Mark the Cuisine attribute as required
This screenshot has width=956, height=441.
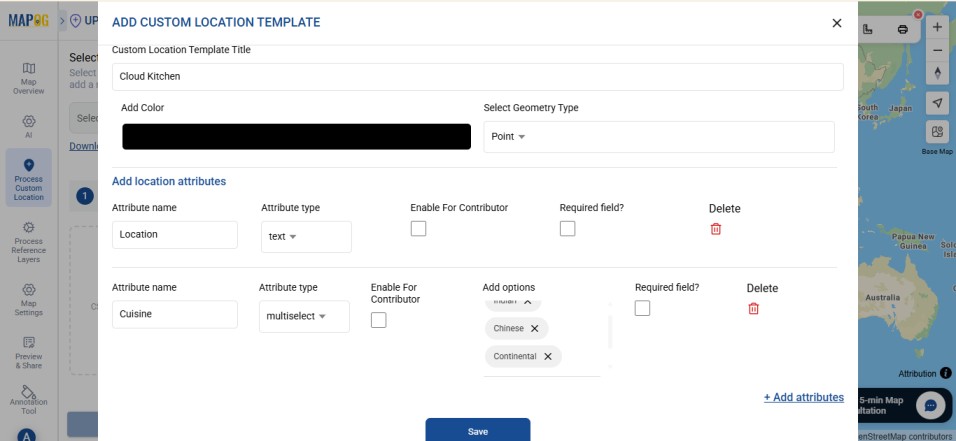[643, 308]
